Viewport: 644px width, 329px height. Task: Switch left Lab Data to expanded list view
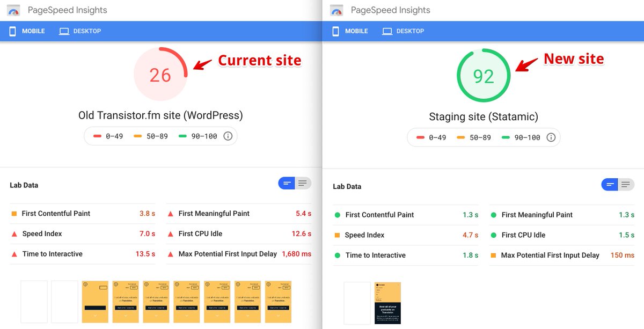click(x=303, y=184)
